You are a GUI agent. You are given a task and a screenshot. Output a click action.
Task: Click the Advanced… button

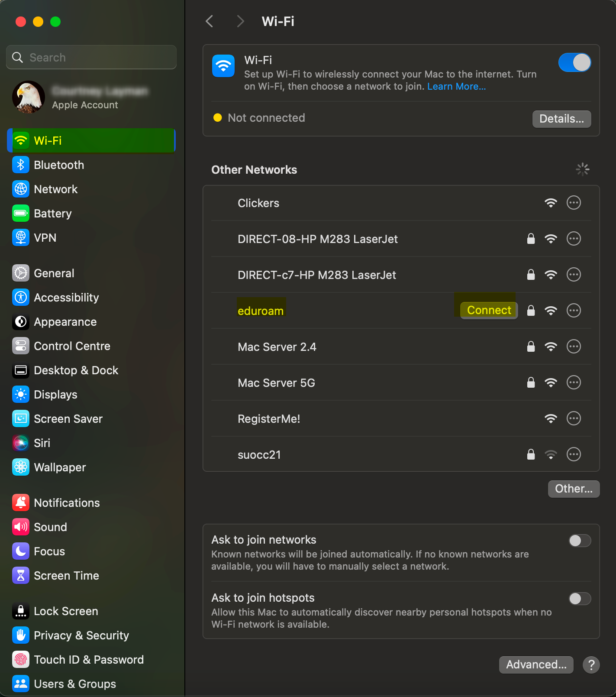[x=536, y=665]
